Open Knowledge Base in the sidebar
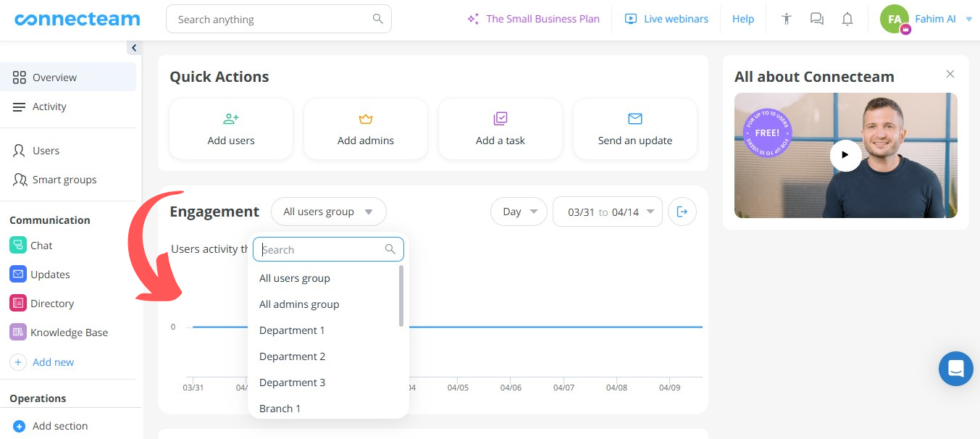 [x=68, y=333]
